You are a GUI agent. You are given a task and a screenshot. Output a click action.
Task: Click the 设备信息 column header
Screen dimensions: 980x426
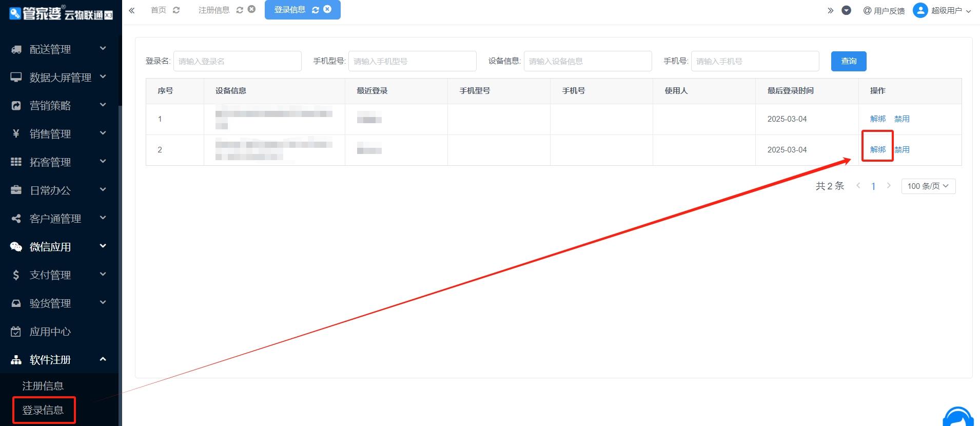click(231, 91)
